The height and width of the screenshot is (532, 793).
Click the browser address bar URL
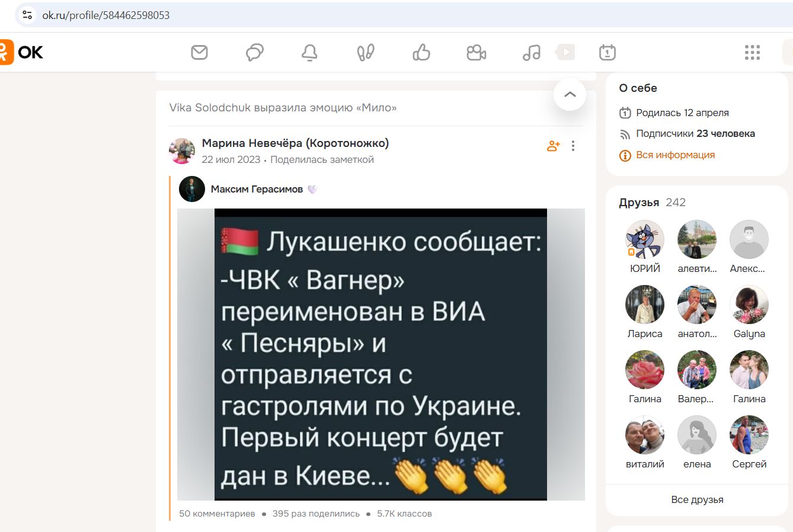[x=106, y=15]
